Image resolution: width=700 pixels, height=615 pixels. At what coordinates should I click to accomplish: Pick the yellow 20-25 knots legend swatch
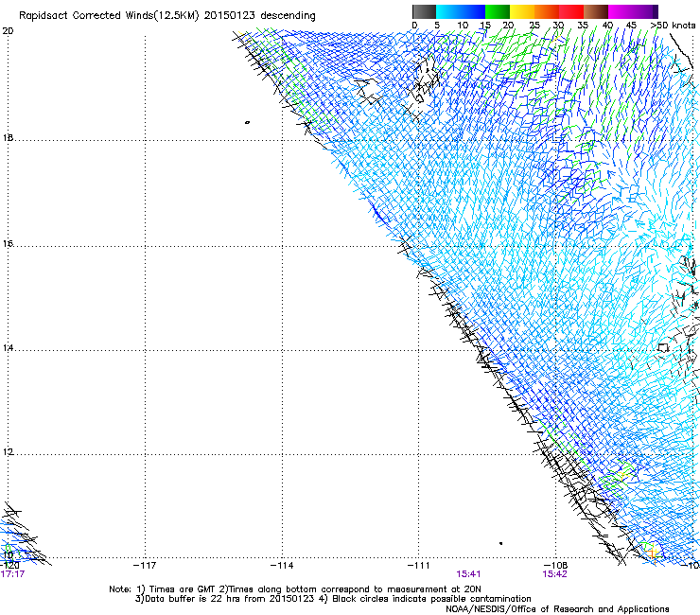click(x=522, y=11)
